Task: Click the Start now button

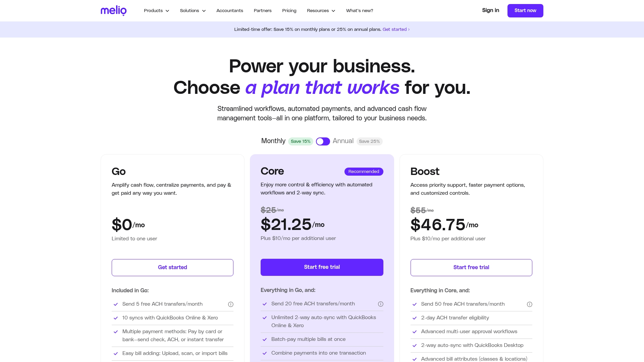Action: pos(525,11)
